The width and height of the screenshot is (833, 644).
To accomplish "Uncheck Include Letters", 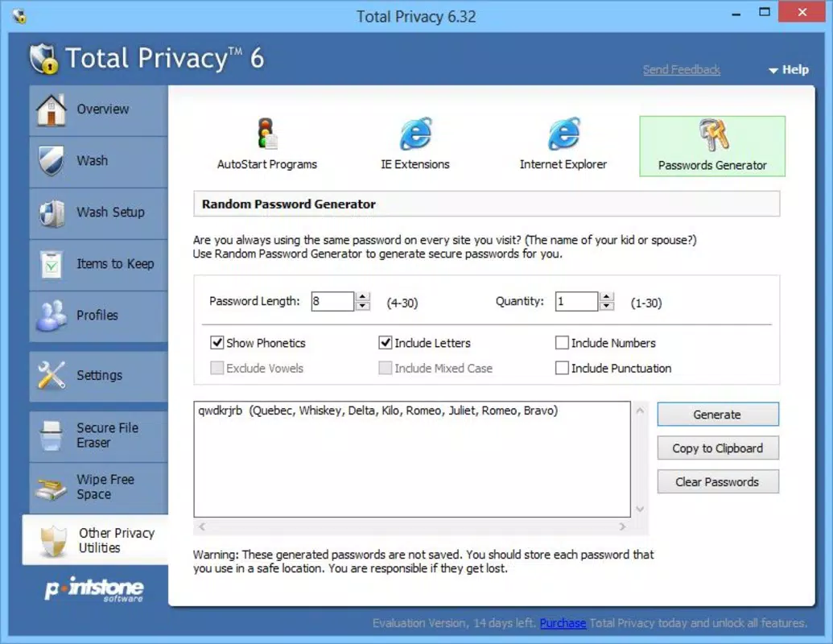I will tap(386, 343).
